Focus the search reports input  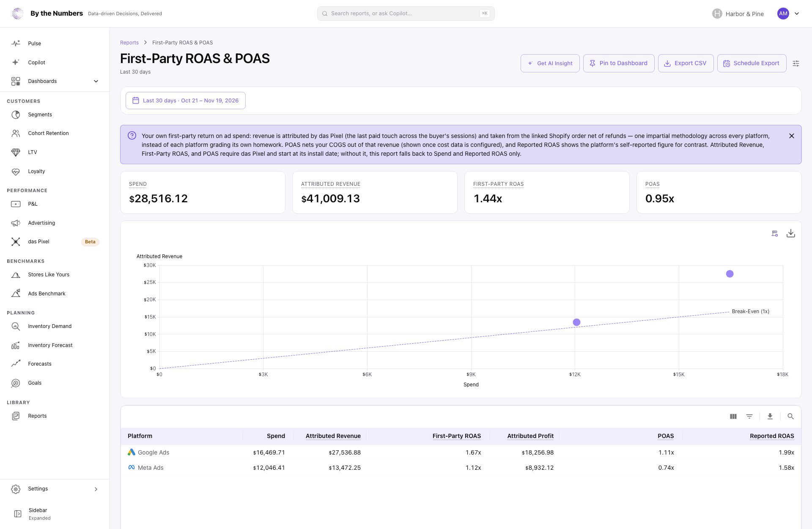click(x=406, y=14)
